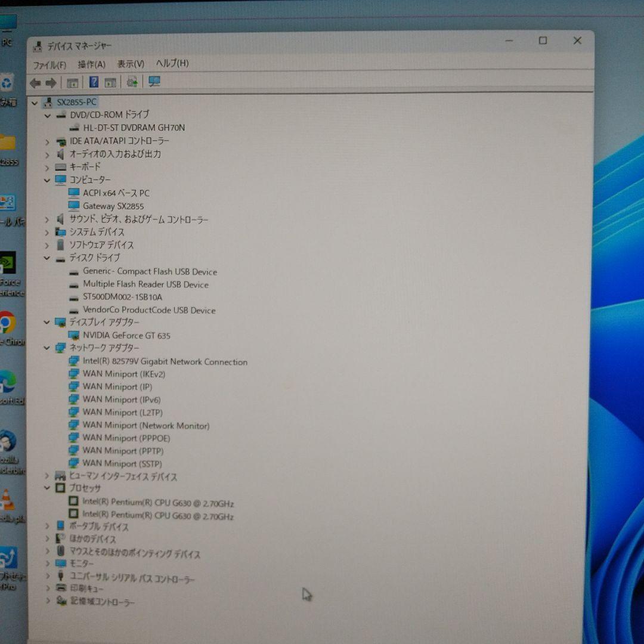
Task: Open the Recycle Bin on the desktop
Action: pos(7,80)
